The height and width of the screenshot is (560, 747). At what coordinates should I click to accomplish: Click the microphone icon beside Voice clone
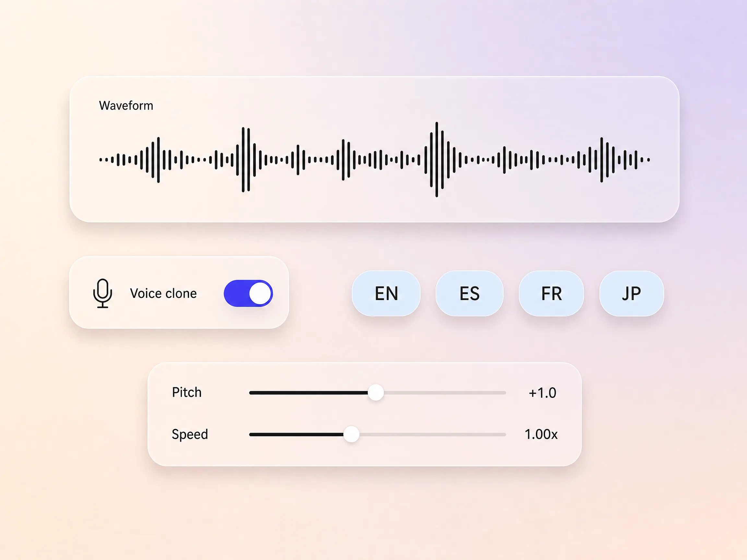[x=103, y=293]
